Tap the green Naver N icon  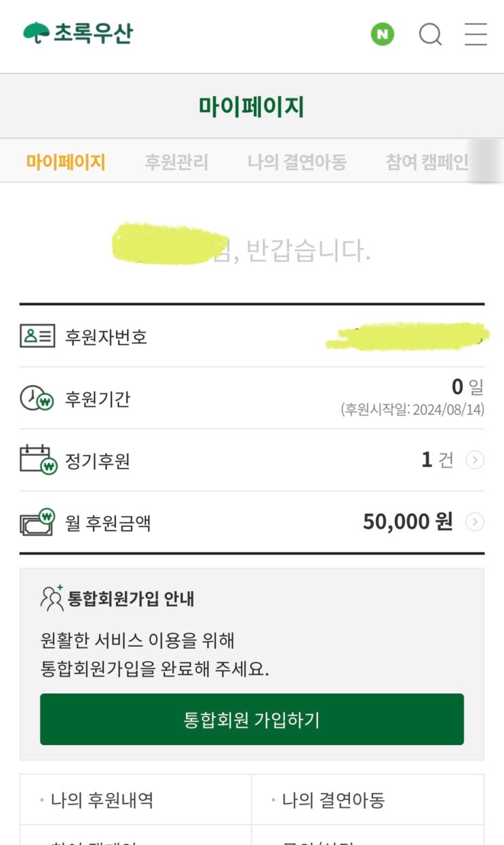click(382, 34)
